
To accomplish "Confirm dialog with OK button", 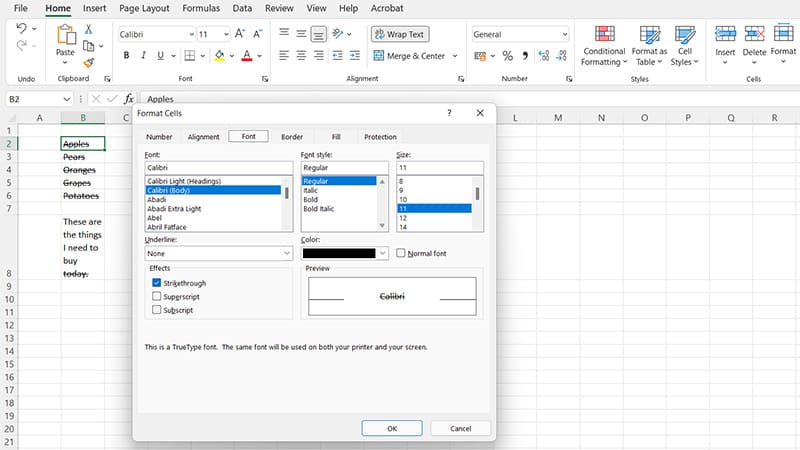I will 392,428.
